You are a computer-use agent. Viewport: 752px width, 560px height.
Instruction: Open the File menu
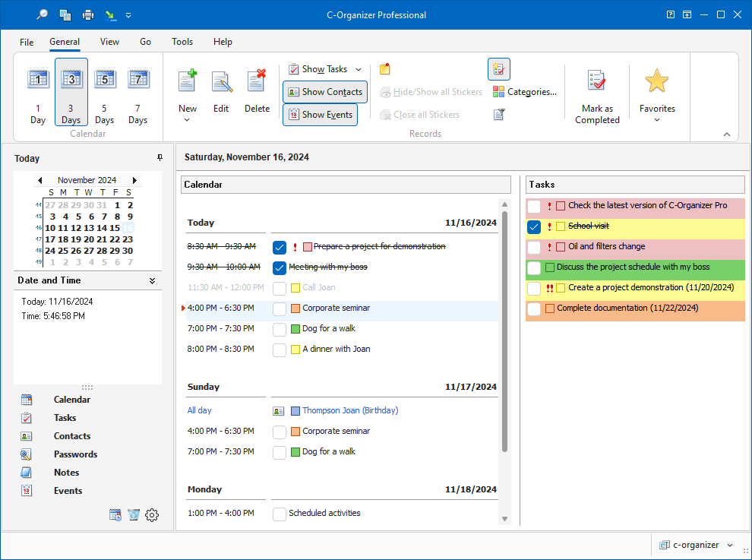27,42
